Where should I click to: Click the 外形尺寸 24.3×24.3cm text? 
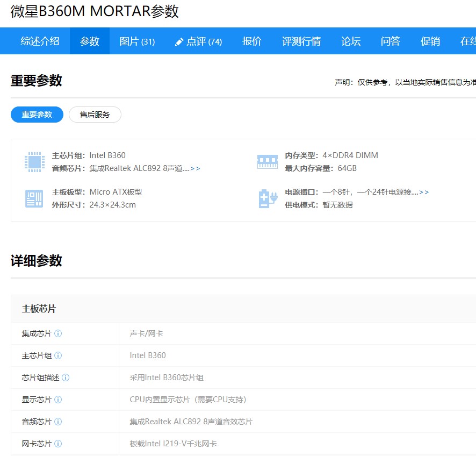tap(94, 205)
